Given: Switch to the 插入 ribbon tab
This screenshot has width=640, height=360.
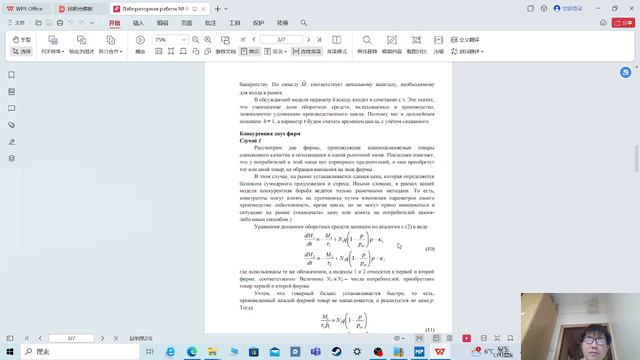Looking at the screenshot, I should [138, 23].
